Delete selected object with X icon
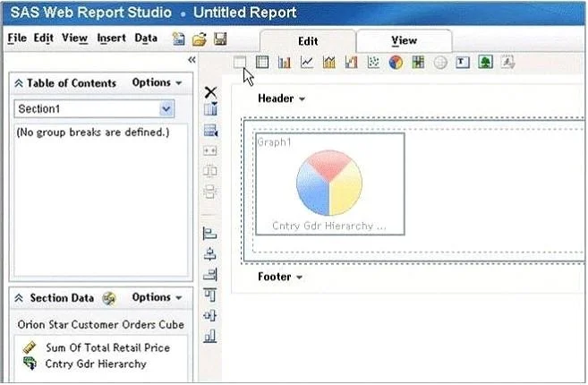Screen dimensions: 588x385 [x=210, y=92]
